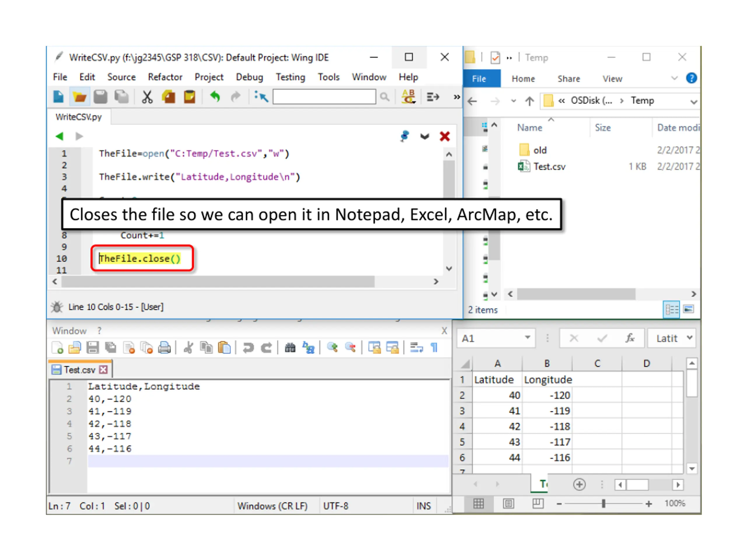Click Print icon in Notepad++ toolbar
Viewport: 747px width, 560px height.
[x=165, y=347]
